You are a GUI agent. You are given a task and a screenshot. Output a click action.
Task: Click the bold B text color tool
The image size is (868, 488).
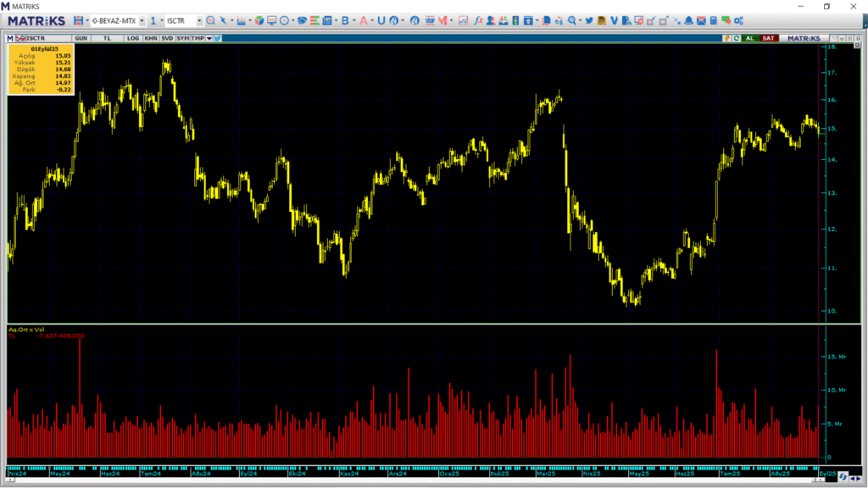pos(344,20)
